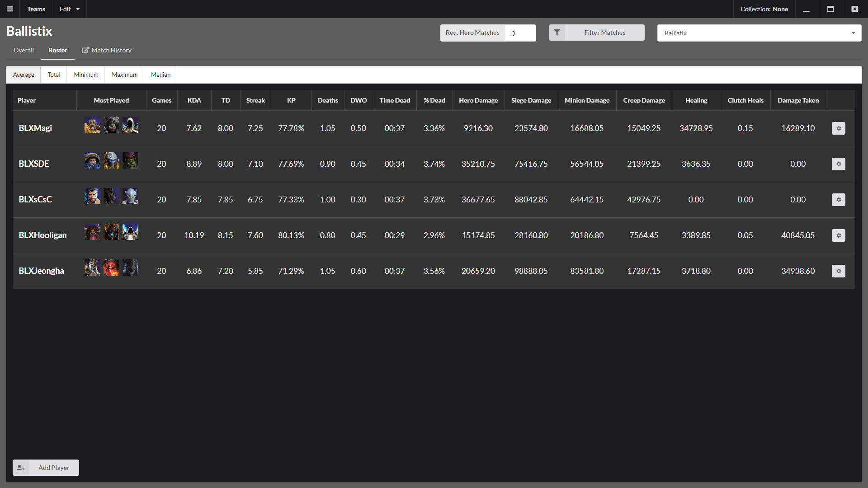Click the BLXSDE player name
This screenshot has width=868, height=488.
(34, 164)
